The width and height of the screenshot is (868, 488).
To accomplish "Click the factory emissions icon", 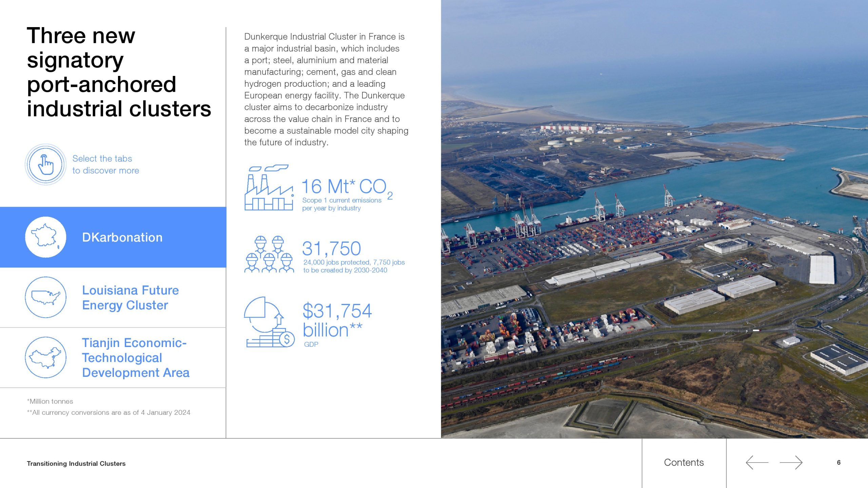I will tap(269, 187).
